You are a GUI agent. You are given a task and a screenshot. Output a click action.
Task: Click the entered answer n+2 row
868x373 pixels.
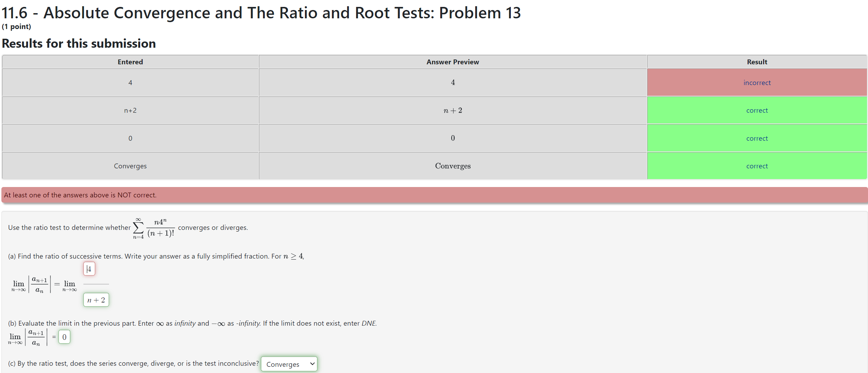pos(130,110)
